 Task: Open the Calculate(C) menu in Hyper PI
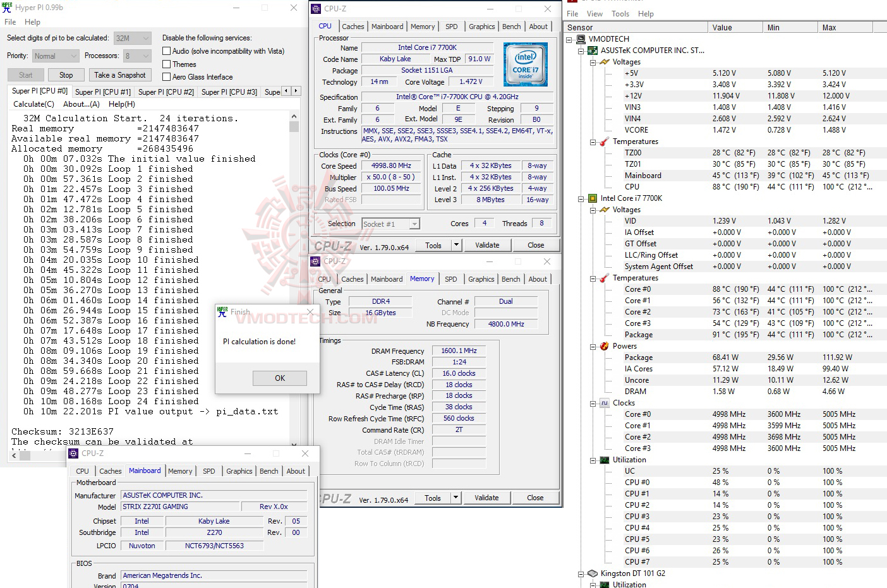pyautogui.click(x=34, y=104)
